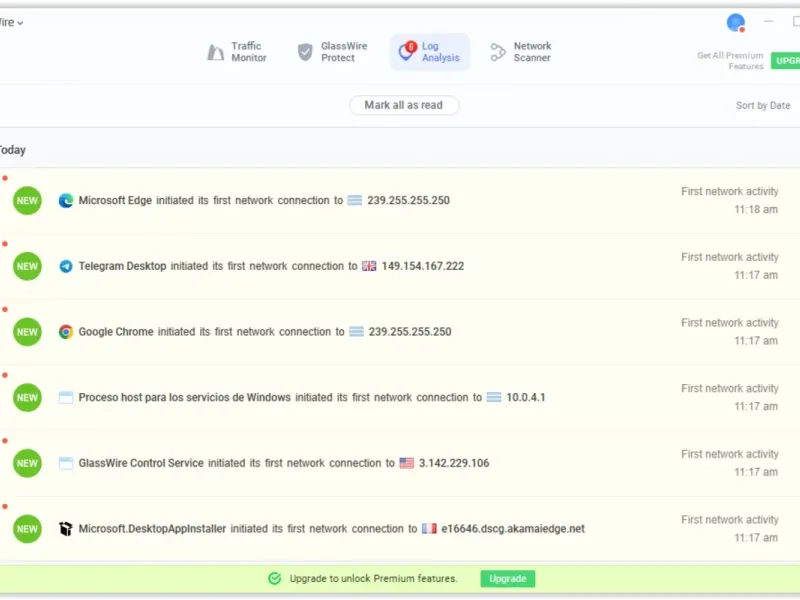Screen dimensions: 800x600
Task: Click the Microsoft.DesktopAppInstaller name
Action: 152,529
